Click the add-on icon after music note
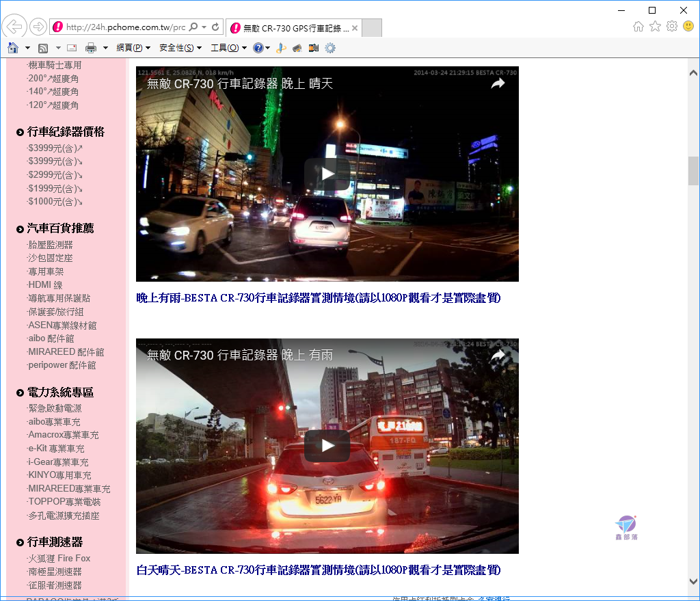Image resolution: width=700 pixels, height=601 pixels. pyautogui.click(x=297, y=48)
